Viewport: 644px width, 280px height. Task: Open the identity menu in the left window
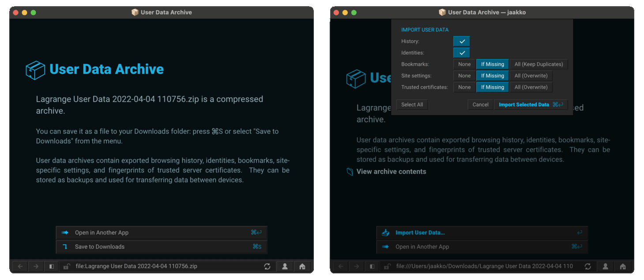tap(285, 266)
